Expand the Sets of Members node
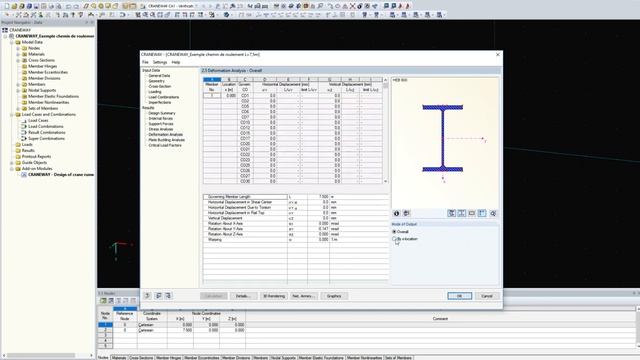 click(x=18, y=108)
